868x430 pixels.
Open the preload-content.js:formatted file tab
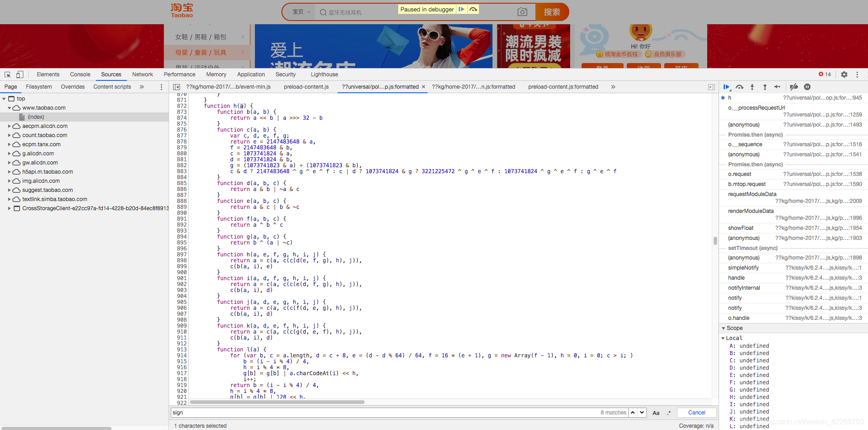tap(563, 87)
